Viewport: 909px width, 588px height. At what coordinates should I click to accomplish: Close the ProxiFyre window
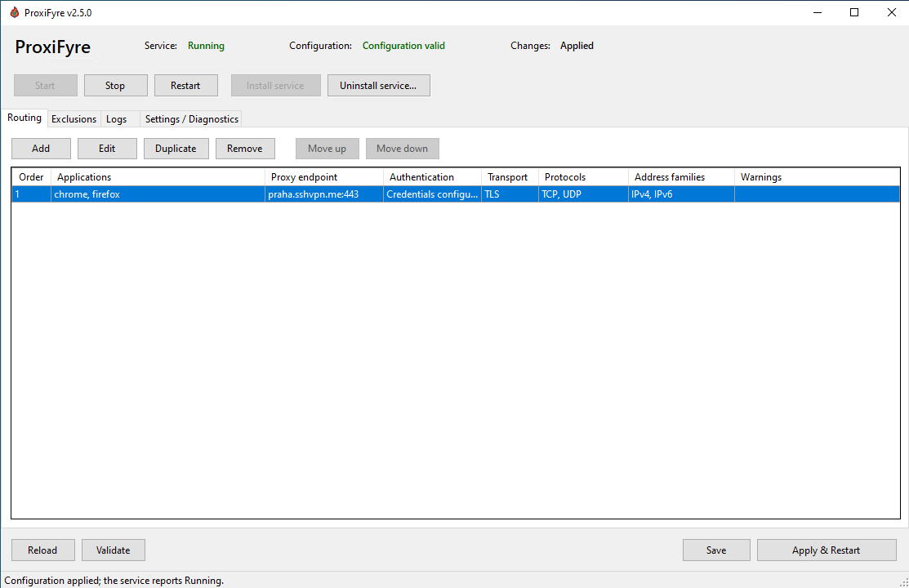(x=892, y=12)
